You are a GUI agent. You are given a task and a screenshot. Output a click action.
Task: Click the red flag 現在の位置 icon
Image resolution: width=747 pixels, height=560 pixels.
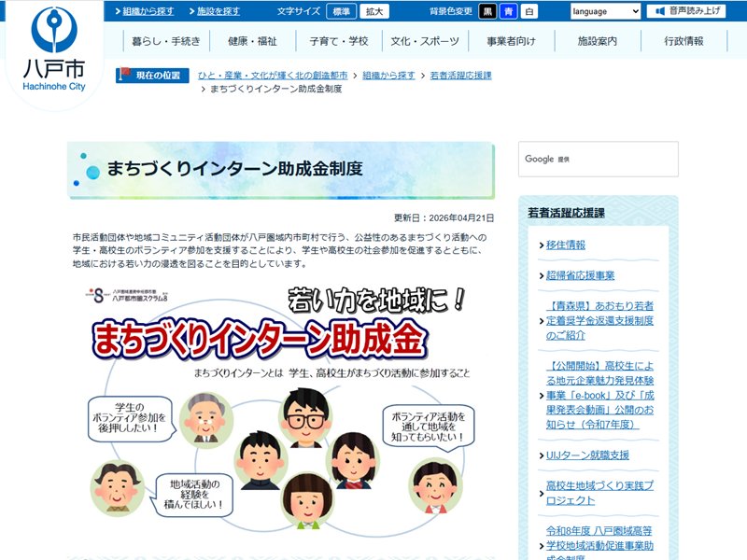click(x=124, y=75)
